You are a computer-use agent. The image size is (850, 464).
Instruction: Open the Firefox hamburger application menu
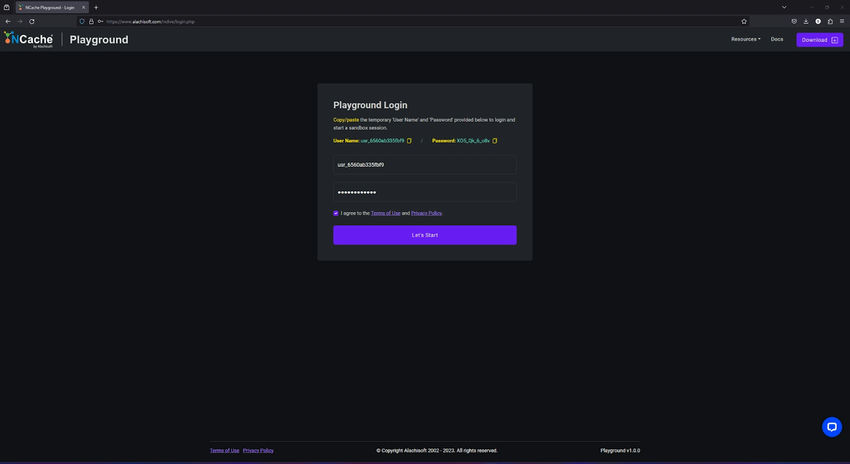(842, 22)
